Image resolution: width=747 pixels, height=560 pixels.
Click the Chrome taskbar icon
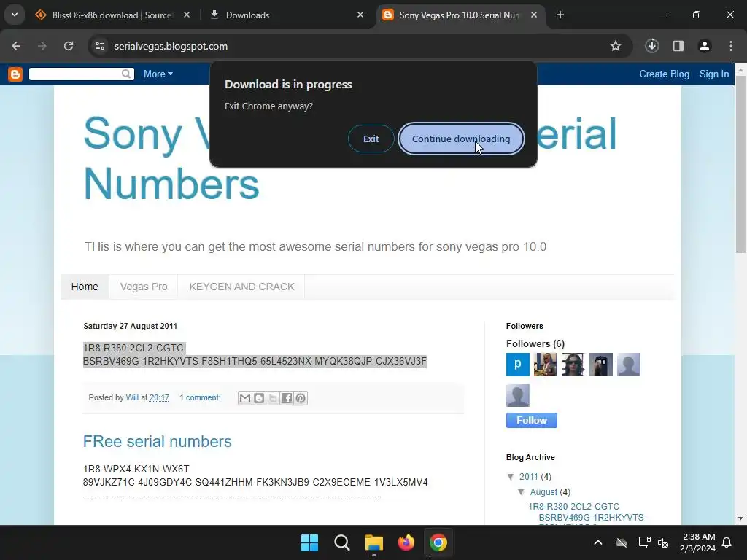coord(438,542)
